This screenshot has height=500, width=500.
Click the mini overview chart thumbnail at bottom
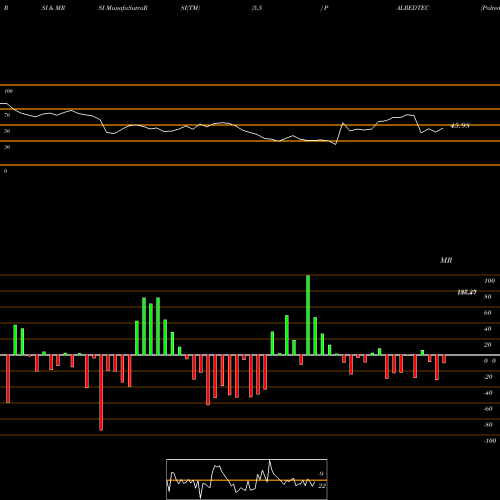(247, 479)
